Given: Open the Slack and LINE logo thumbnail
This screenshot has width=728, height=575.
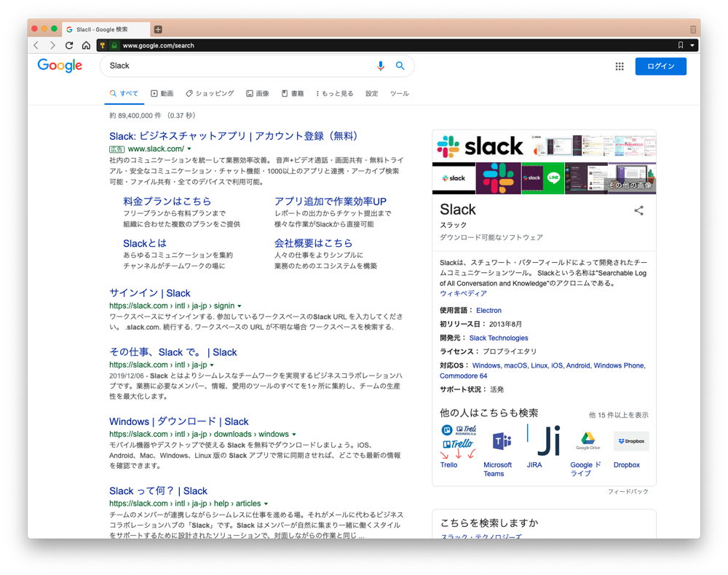Looking at the screenshot, I should (543, 178).
